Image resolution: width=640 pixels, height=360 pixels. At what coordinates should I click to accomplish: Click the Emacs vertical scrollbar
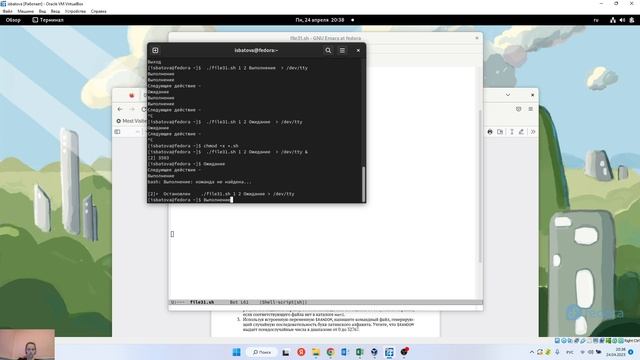[x=480, y=186]
